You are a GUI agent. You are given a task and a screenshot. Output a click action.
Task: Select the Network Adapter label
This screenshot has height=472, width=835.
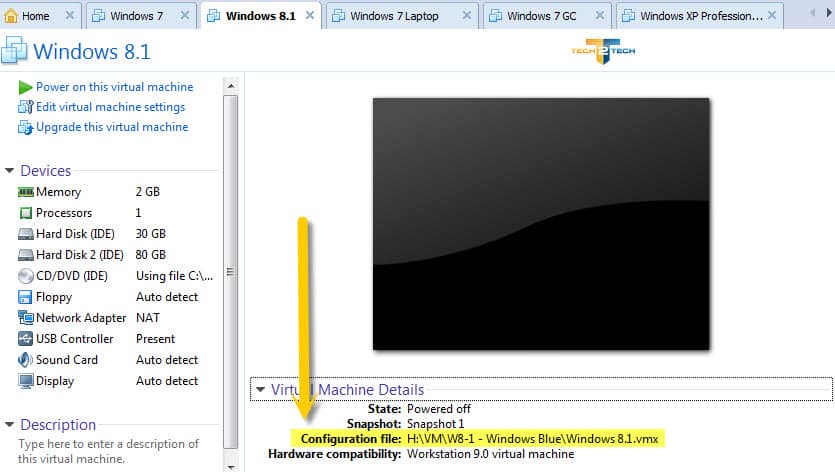coord(81,318)
